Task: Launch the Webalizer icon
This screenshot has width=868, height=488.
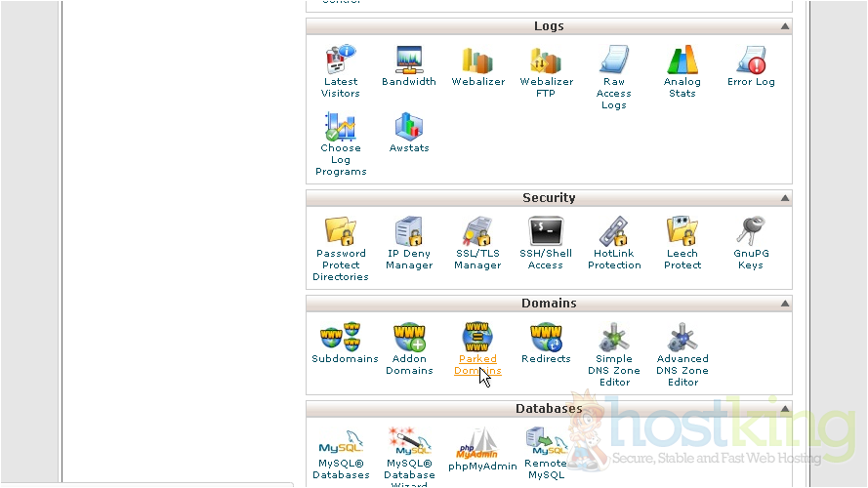Action: [x=477, y=61]
